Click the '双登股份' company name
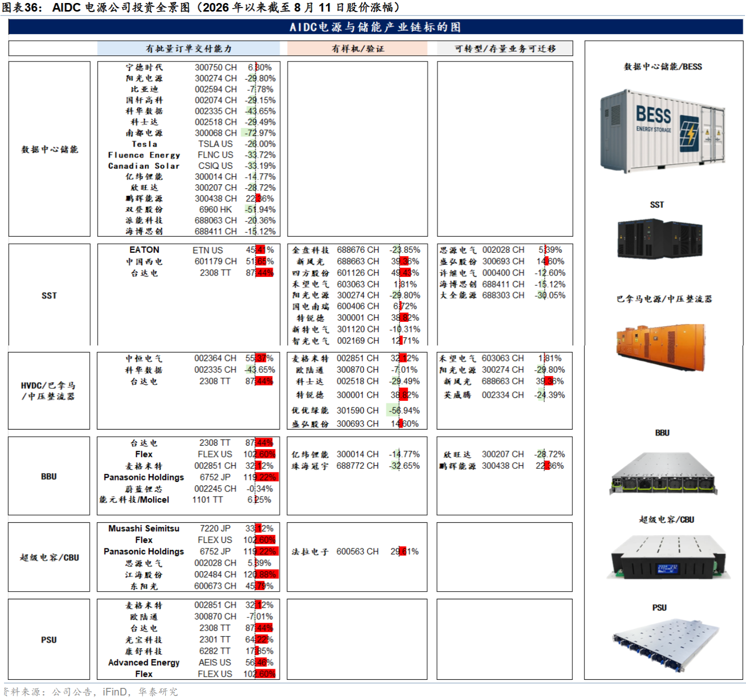The width and height of the screenshot is (746, 700). [x=145, y=209]
